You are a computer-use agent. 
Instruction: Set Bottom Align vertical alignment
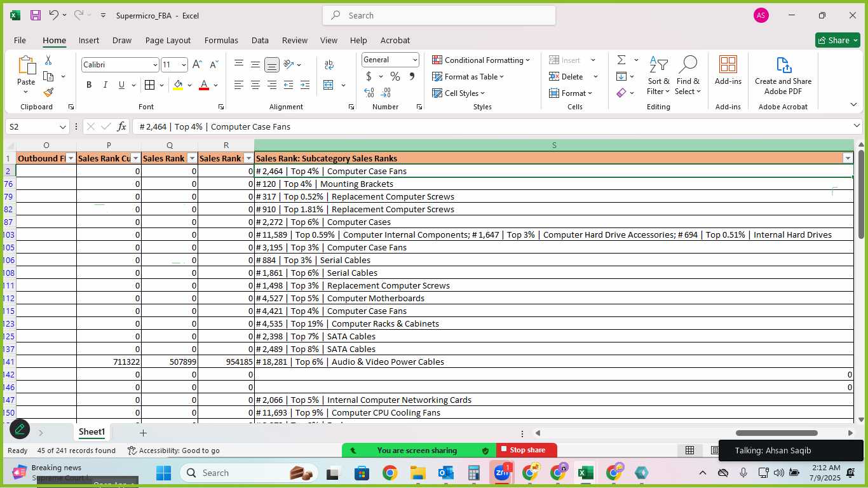coord(271,65)
